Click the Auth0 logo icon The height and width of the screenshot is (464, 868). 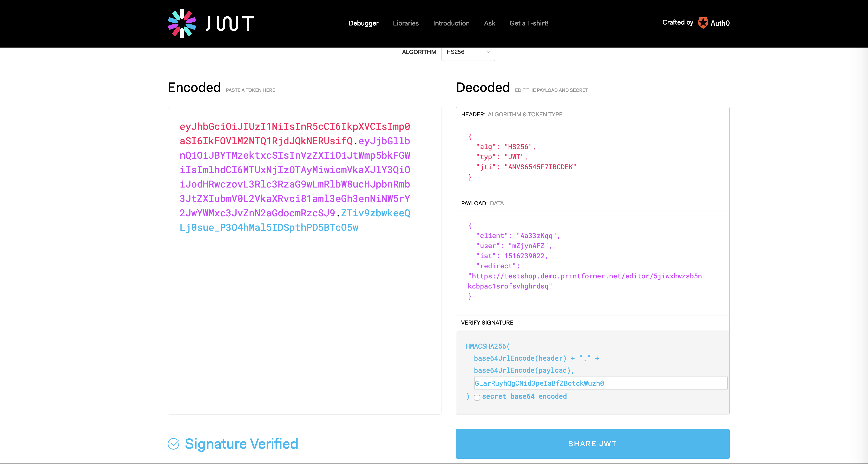coord(703,23)
